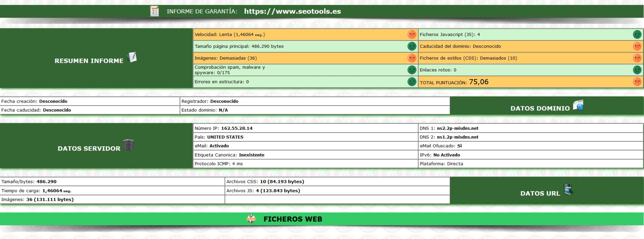Click the total score value 75,06
Screen dimensions: 644x239
[478, 82]
